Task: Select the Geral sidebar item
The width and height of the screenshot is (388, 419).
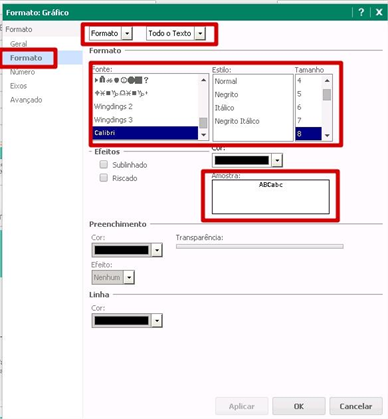Action: (19, 44)
